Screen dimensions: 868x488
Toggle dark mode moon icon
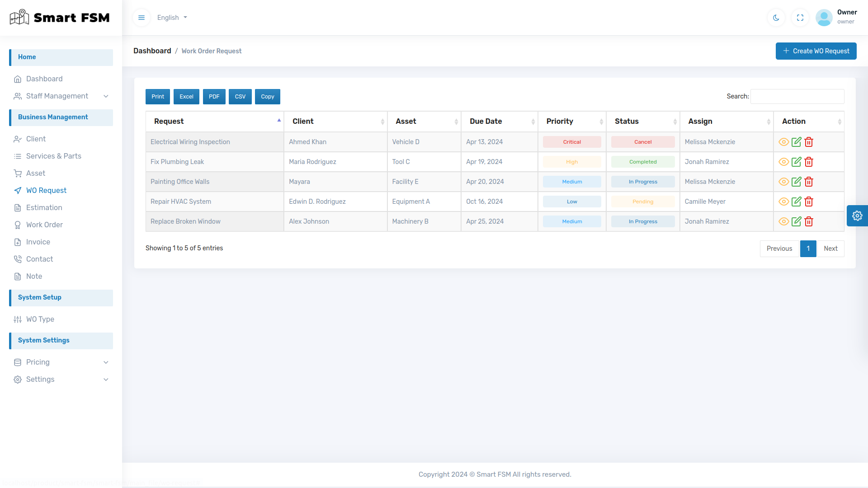[776, 18]
